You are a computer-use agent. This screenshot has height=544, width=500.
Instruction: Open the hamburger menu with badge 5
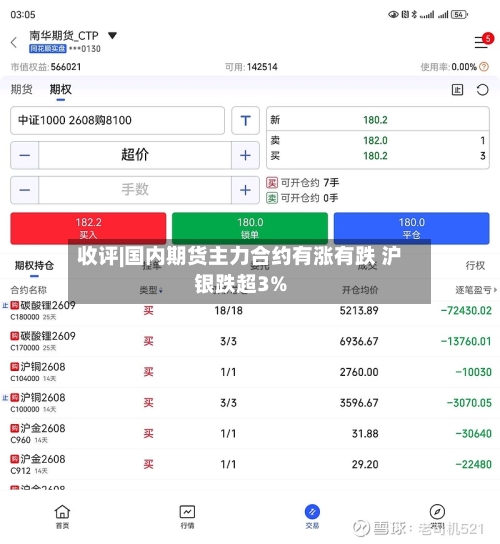tap(481, 42)
